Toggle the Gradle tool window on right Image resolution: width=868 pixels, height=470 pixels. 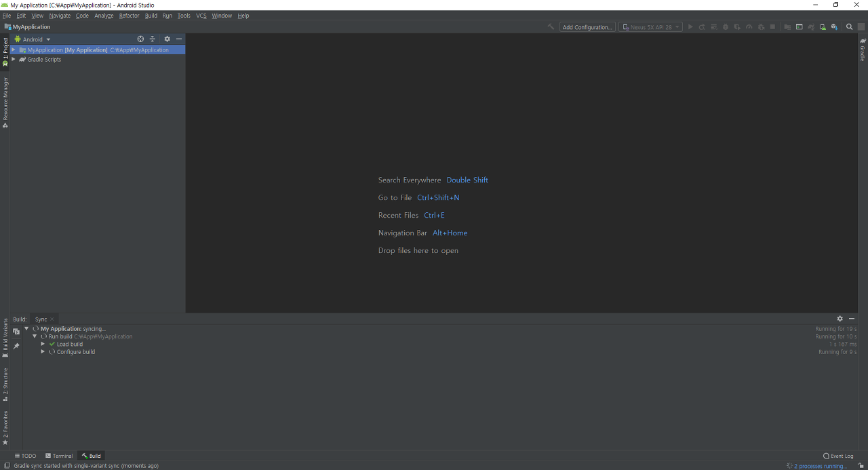pyautogui.click(x=863, y=50)
